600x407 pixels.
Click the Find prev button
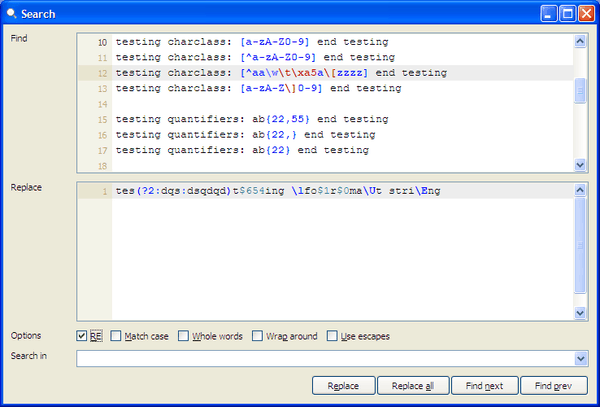[554, 385]
